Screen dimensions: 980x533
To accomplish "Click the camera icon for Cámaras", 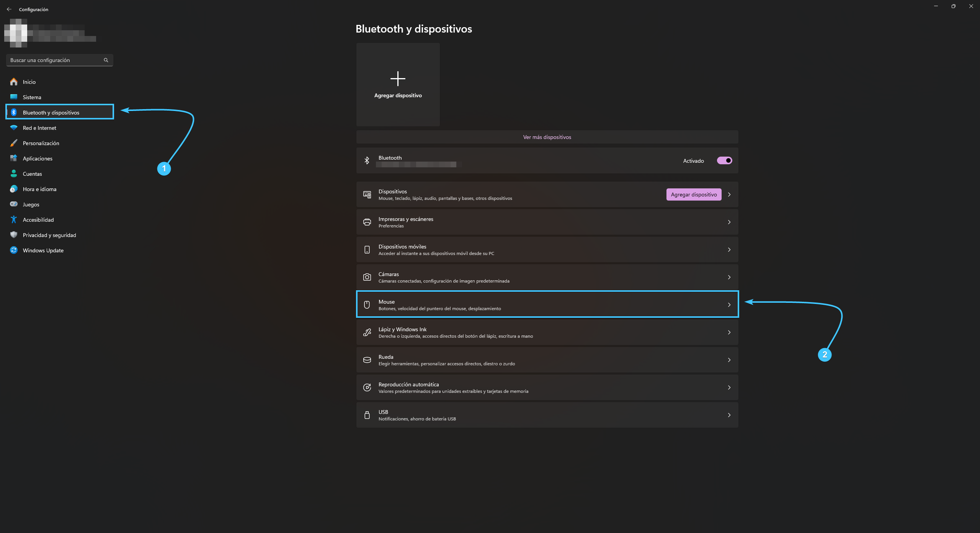I will click(x=367, y=277).
